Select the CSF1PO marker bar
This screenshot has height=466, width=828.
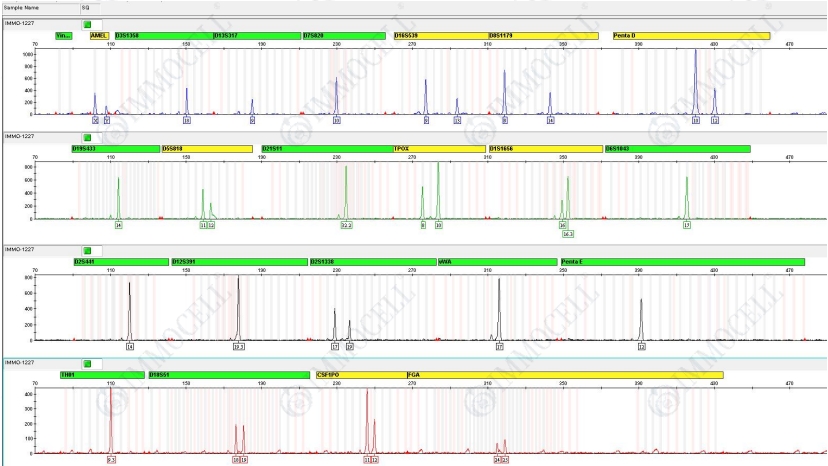[x=362, y=375]
